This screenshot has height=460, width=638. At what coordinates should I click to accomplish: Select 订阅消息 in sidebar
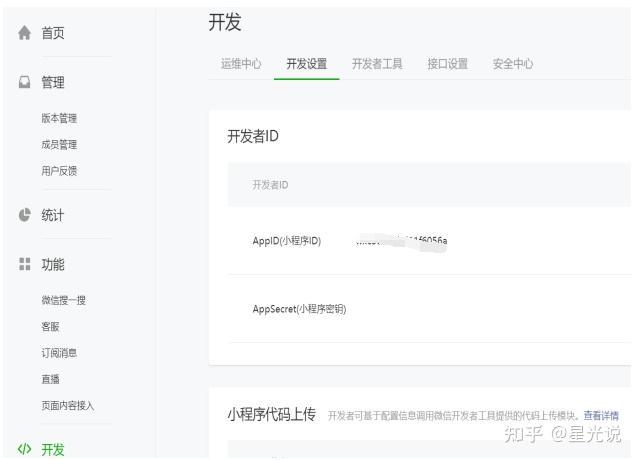[x=59, y=353]
